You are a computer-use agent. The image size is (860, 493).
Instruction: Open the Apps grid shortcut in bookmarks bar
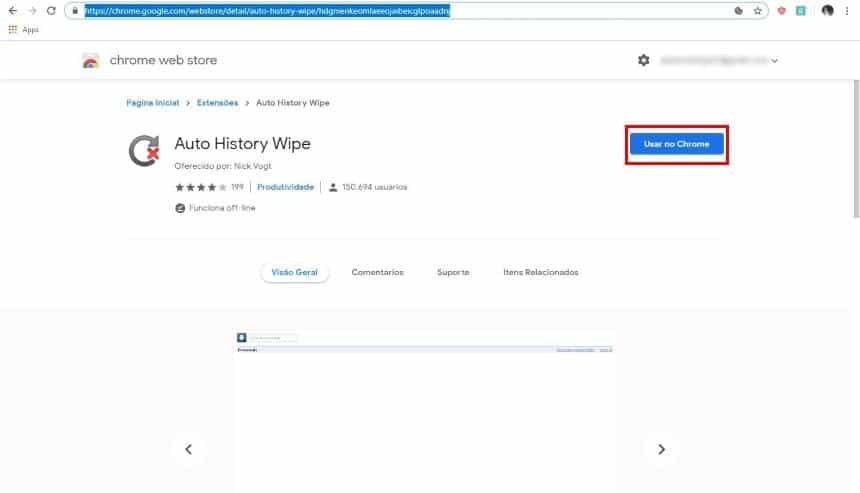click(24, 30)
